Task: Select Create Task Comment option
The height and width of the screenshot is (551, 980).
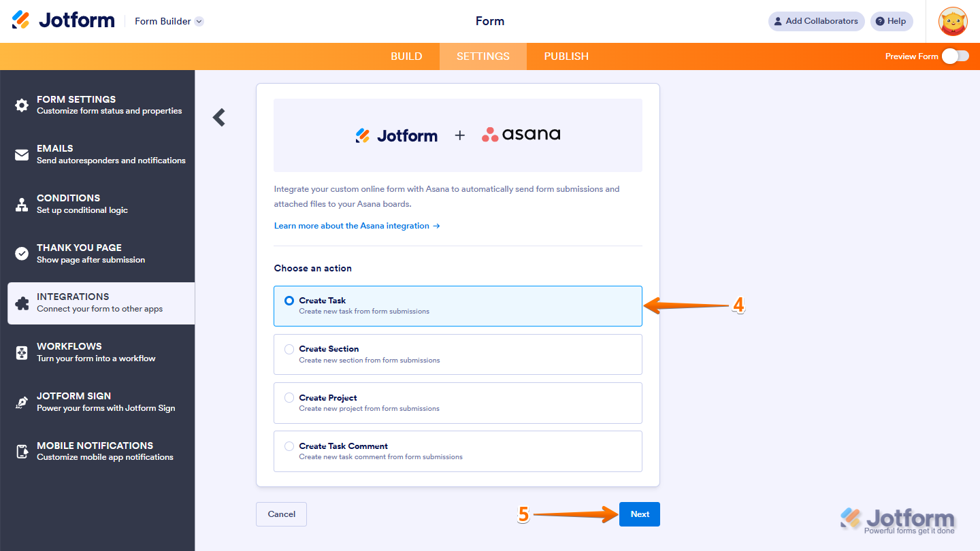Action: tap(289, 446)
